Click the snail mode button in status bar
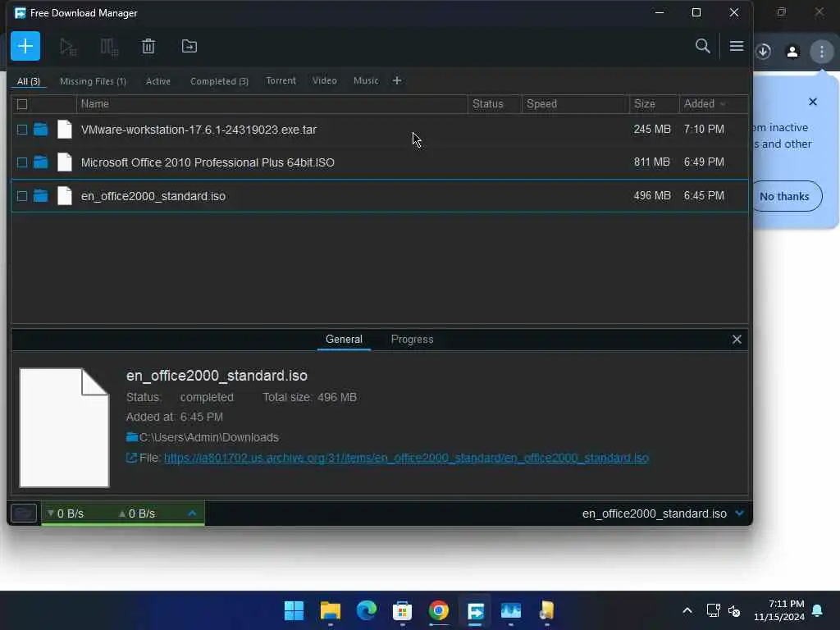This screenshot has width=840, height=630. pyautogui.click(x=24, y=513)
